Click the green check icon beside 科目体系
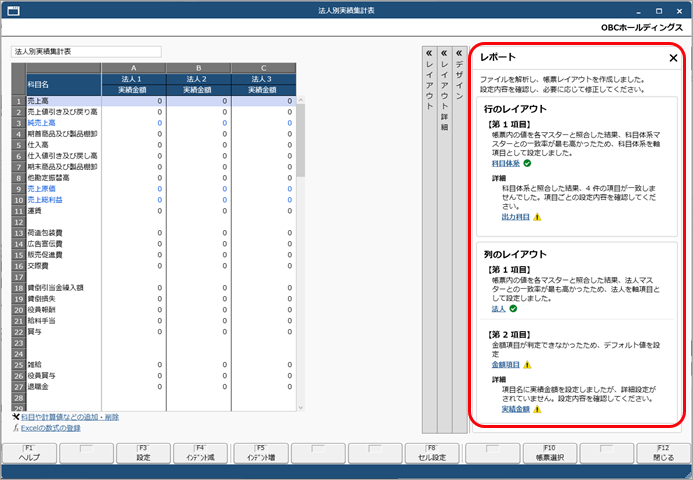This screenshot has height=480, width=693. [x=527, y=164]
